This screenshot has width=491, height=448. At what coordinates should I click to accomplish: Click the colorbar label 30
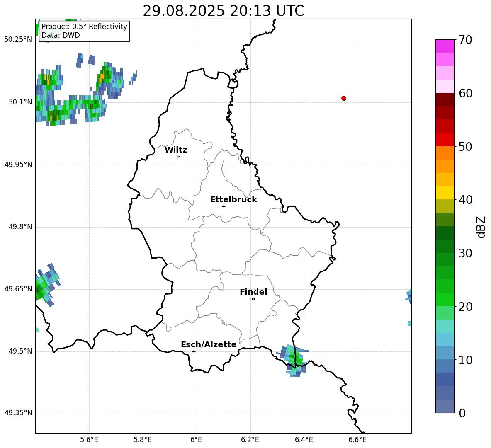click(466, 253)
